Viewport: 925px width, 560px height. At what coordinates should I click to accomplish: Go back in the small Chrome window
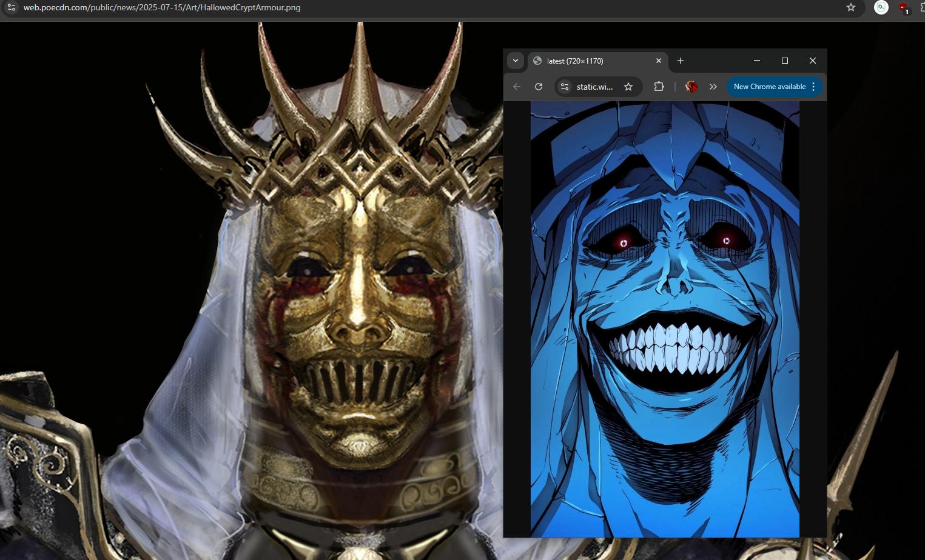517,87
